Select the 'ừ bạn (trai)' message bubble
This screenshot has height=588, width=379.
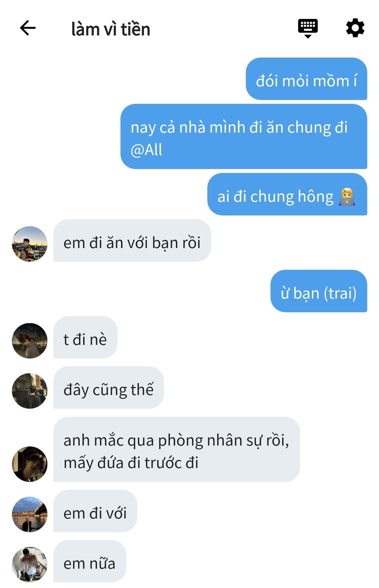click(x=319, y=291)
